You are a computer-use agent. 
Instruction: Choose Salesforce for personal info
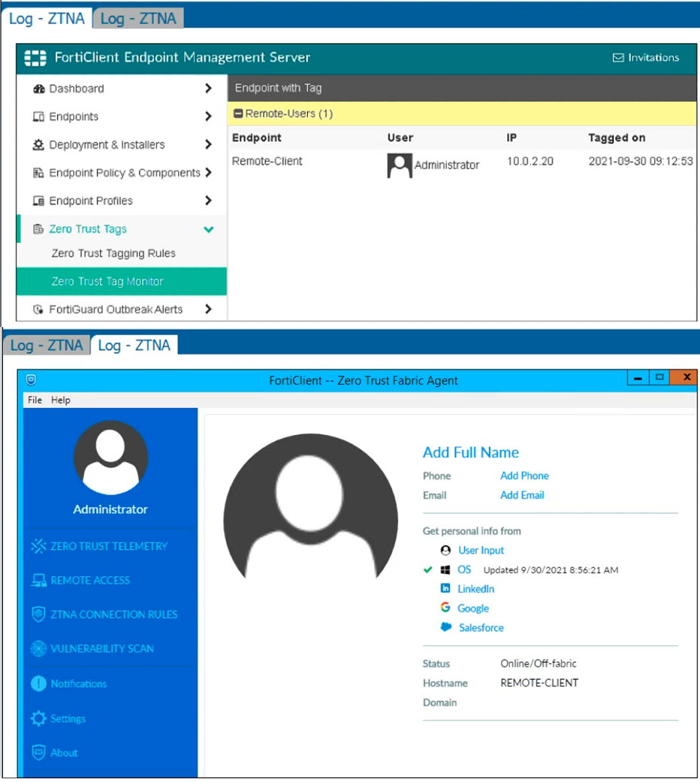(x=481, y=627)
